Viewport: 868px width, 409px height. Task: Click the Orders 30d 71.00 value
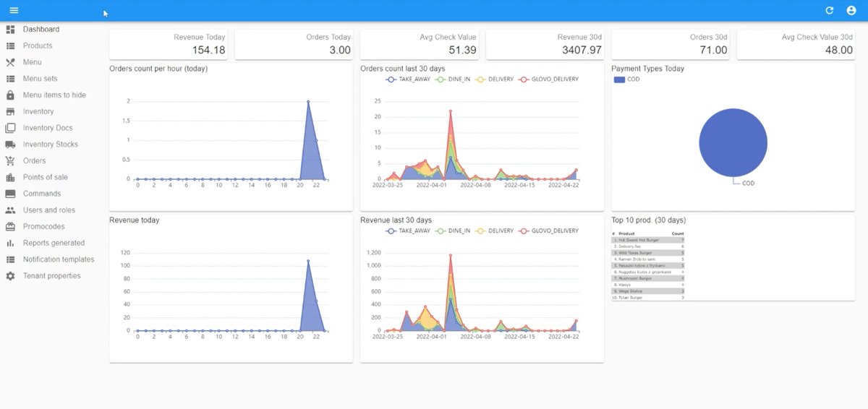click(x=714, y=50)
